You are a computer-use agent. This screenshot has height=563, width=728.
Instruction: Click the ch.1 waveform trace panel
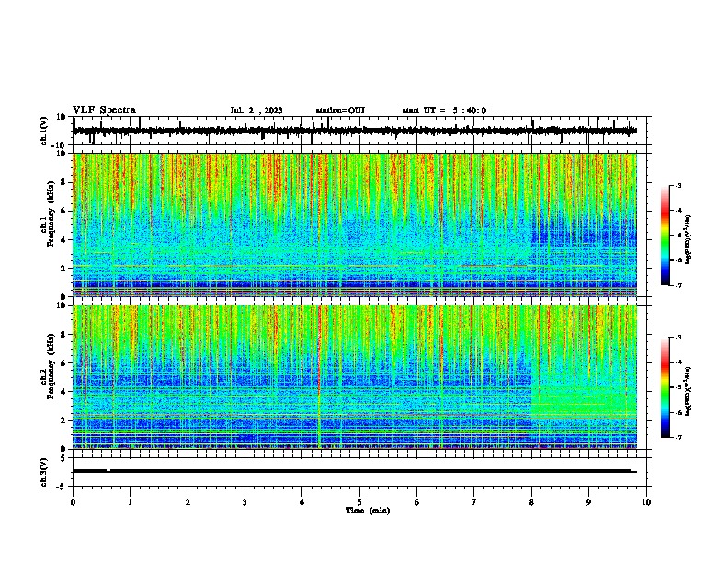pos(361,131)
